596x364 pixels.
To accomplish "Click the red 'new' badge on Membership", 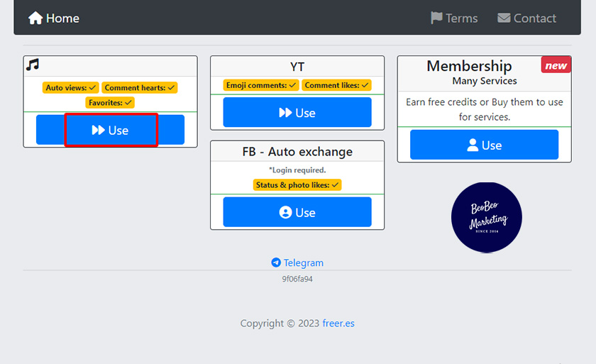I will 556,65.
